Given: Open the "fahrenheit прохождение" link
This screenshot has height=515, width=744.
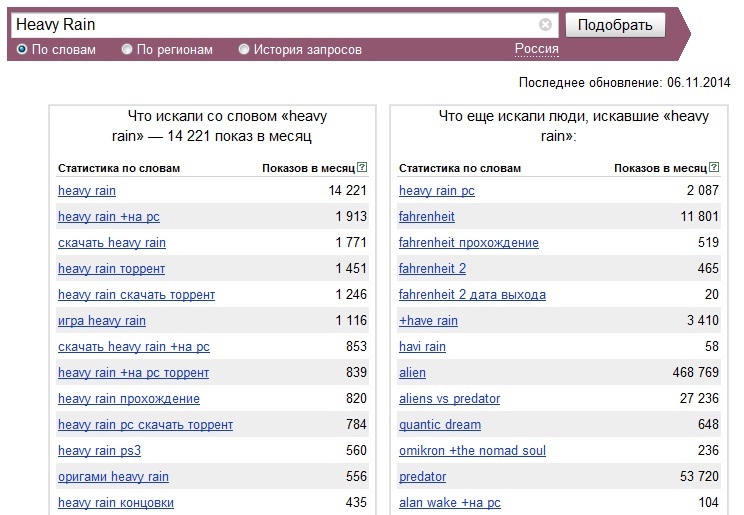Looking at the screenshot, I should 469,243.
